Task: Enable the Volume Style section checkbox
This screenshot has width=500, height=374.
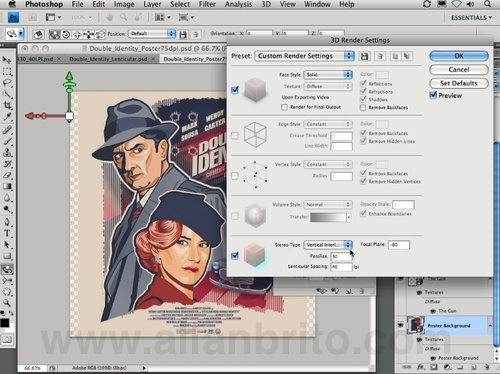Action: click(x=235, y=216)
